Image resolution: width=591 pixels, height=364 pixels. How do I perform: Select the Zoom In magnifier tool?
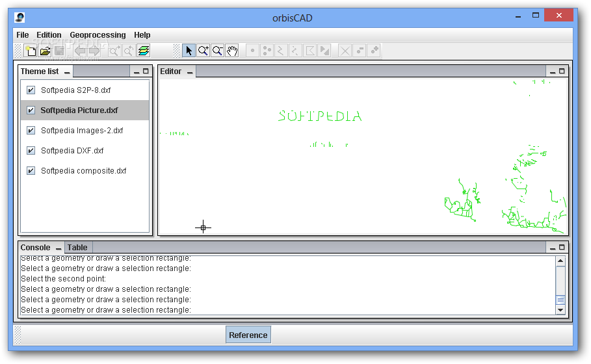[203, 51]
